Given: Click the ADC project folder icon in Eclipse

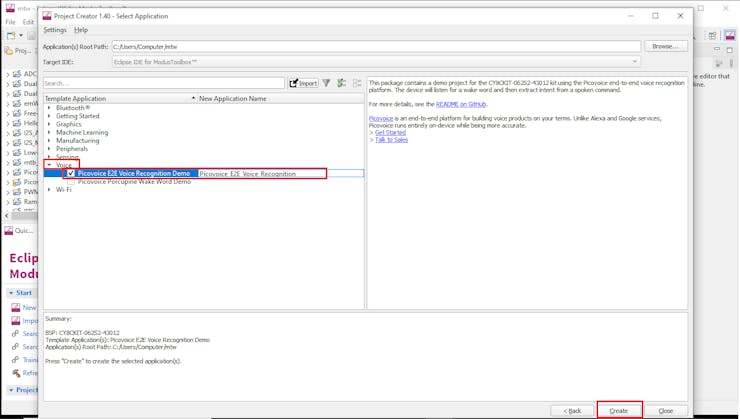Looking at the screenshot, I should 17,74.
